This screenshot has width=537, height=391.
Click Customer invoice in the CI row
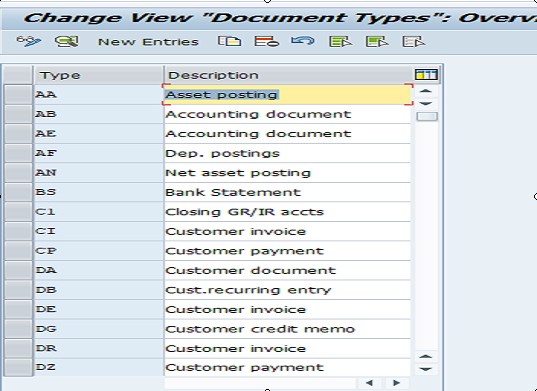point(288,231)
